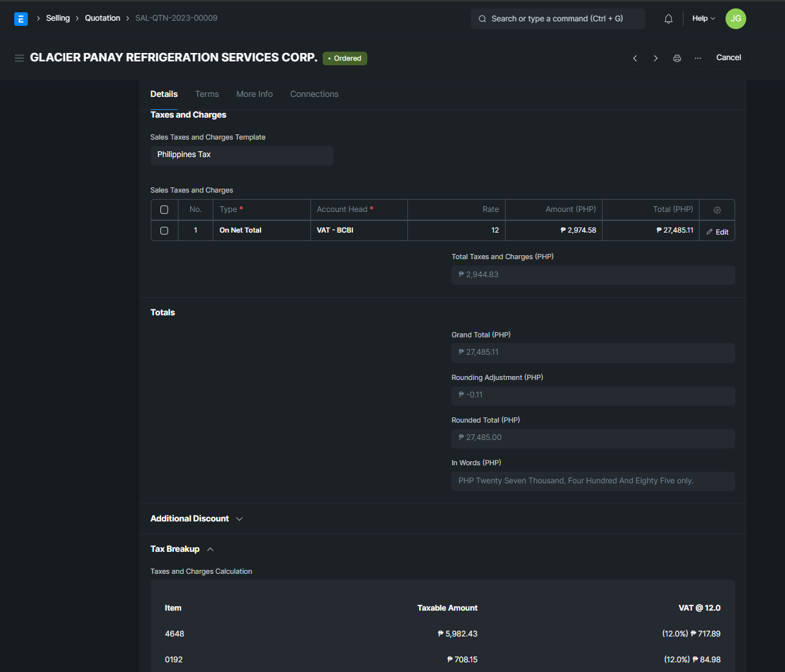Open the Help dropdown
Viewport: 785px width, 672px height.
(x=704, y=19)
